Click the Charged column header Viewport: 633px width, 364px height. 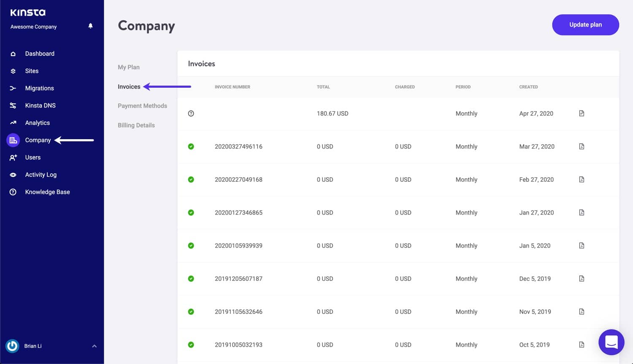click(405, 87)
